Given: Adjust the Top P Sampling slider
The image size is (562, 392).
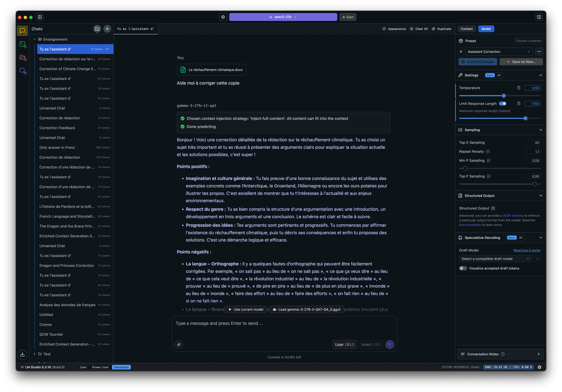Looking at the screenshot, I should click(x=535, y=184).
